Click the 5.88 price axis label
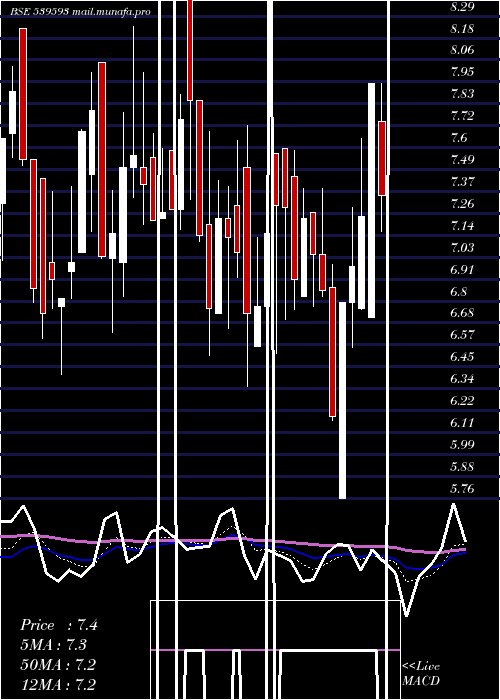 (x=462, y=467)
